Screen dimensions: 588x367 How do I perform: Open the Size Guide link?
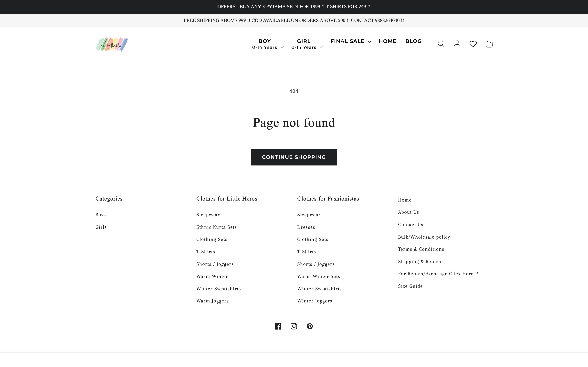coord(410,286)
